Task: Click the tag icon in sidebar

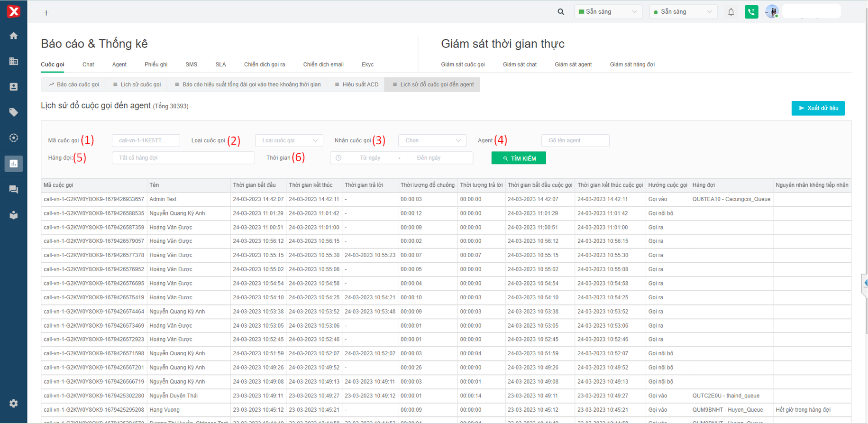Action: click(x=14, y=112)
